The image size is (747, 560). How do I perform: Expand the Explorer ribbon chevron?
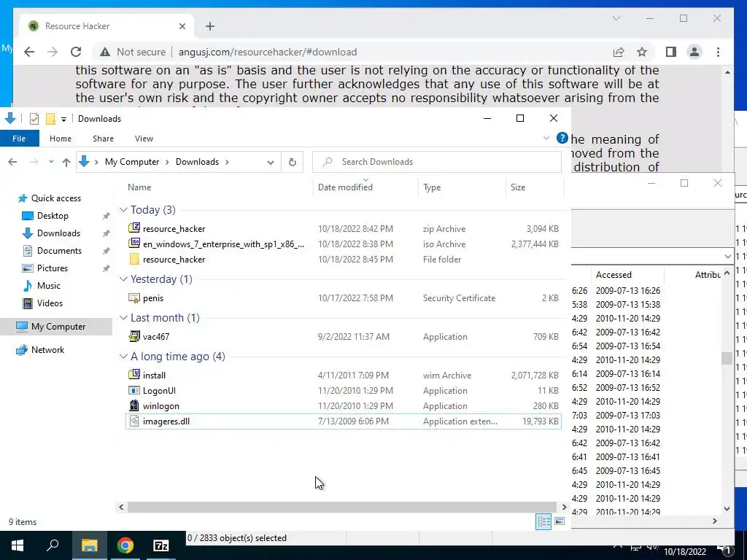point(546,138)
